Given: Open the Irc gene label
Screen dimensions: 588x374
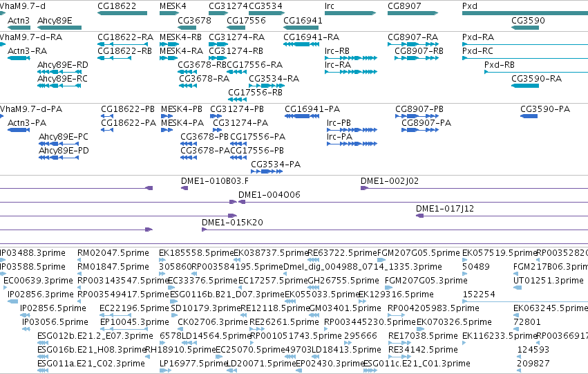Looking at the screenshot, I should point(330,6).
